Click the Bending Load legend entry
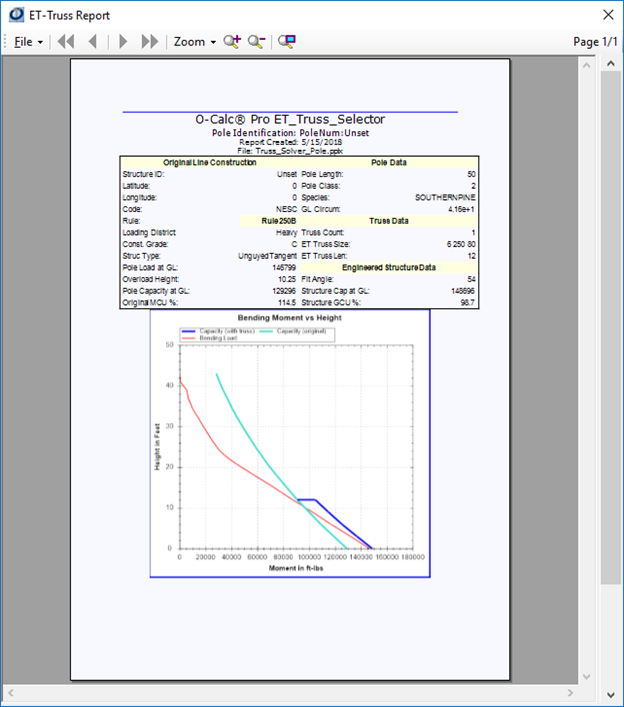 click(209, 338)
